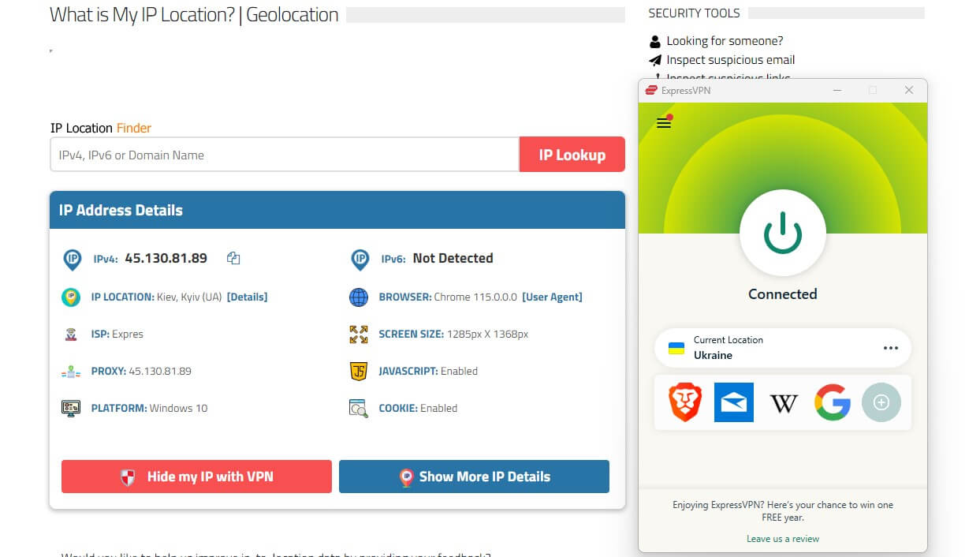Click the pin icon on Show More IP Details
Screen dimensions: 980x557
406,477
